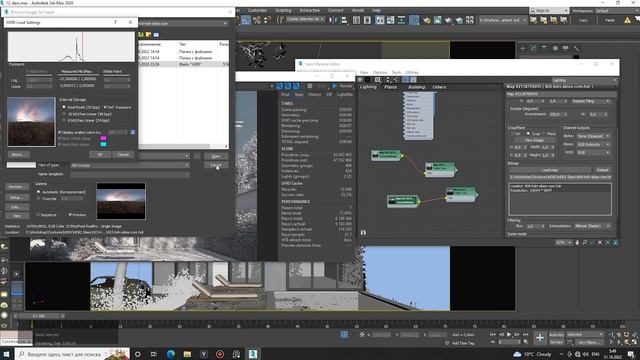Click OK in HDRI Load Settings

(100, 155)
